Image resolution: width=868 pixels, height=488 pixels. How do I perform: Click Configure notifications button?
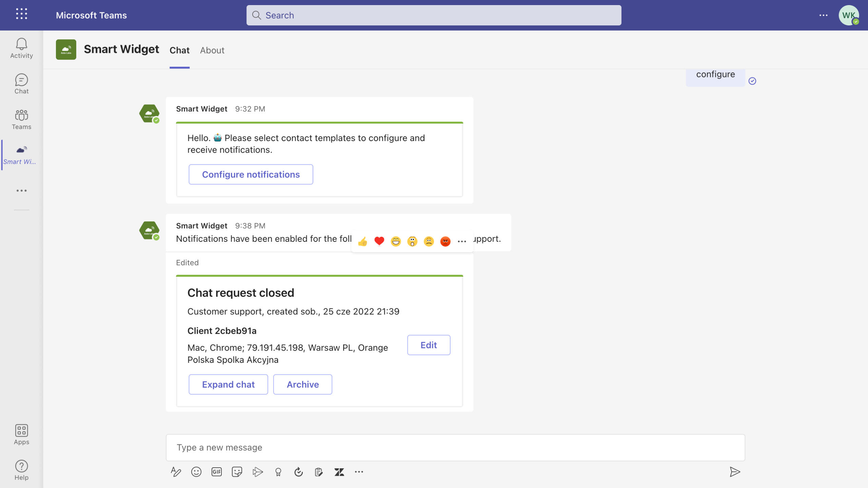(x=251, y=174)
